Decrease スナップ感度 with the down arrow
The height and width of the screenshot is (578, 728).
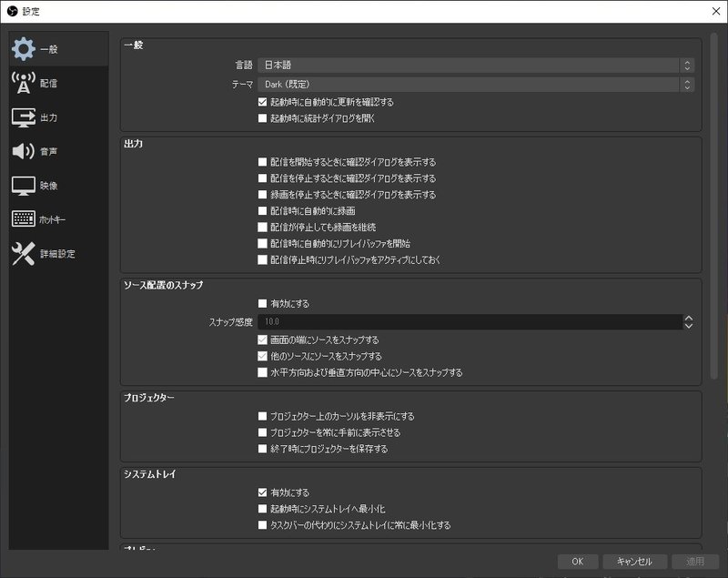pyautogui.click(x=689, y=326)
